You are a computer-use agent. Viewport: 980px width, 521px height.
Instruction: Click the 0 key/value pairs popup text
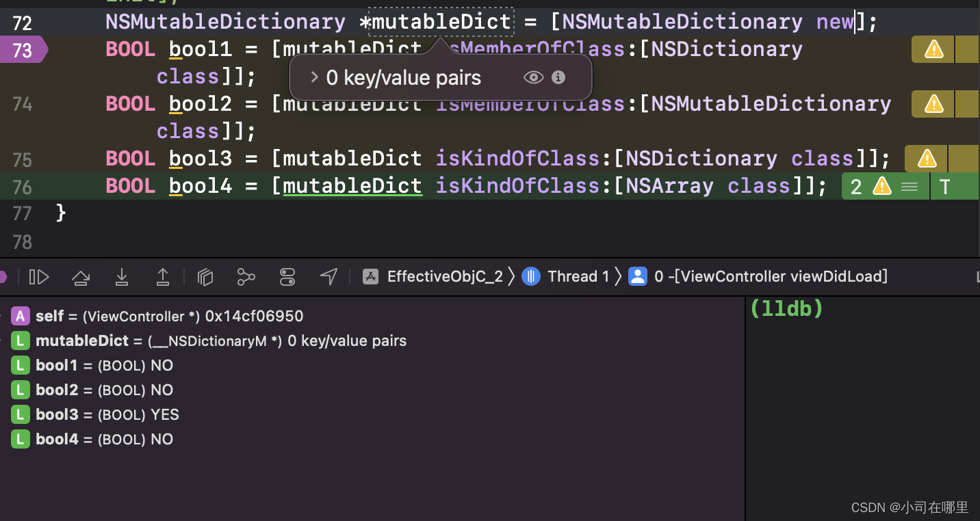coord(404,78)
